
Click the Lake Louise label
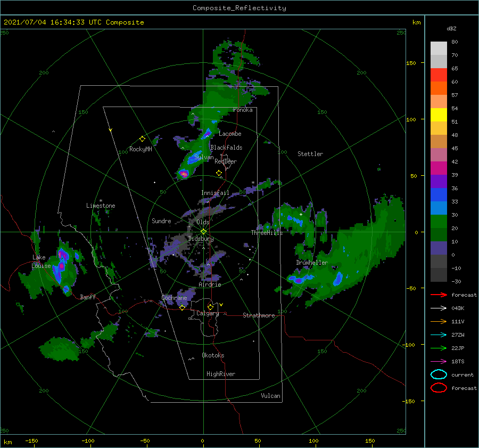pos(41,262)
